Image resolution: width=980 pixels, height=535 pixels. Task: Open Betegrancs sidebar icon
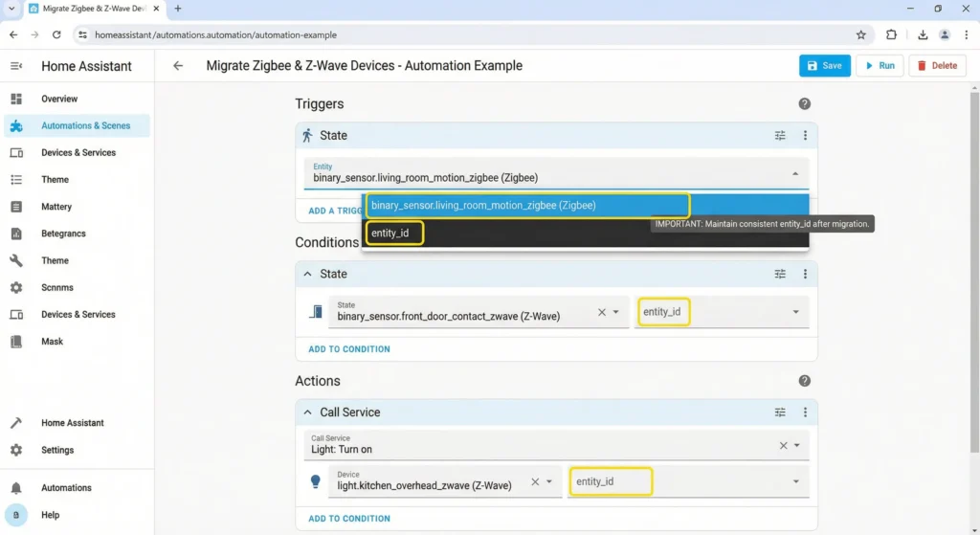click(x=16, y=234)
